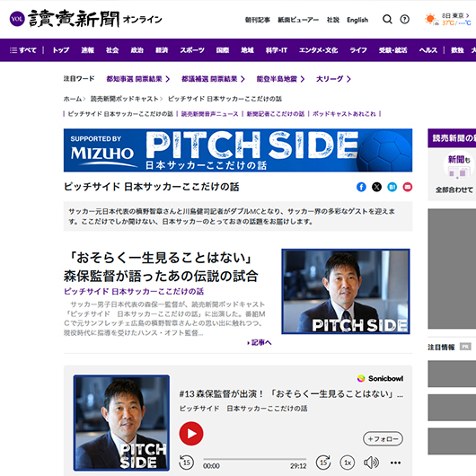Open the #13 森保監督が出演 episode title
The height and width of the screenshot is (476, 476).
click(291, 394)
